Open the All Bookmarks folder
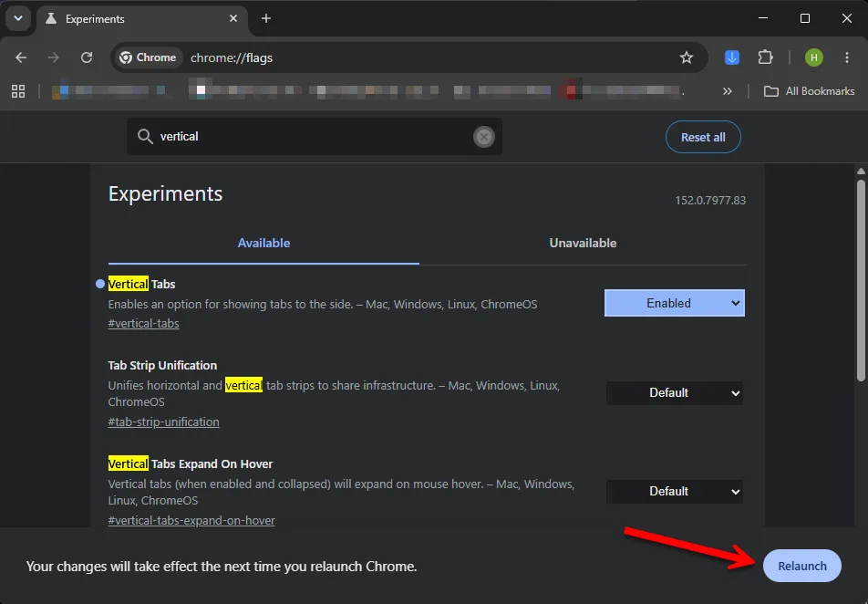The width and height of the screenshot is (868, 604). [809, 91]
